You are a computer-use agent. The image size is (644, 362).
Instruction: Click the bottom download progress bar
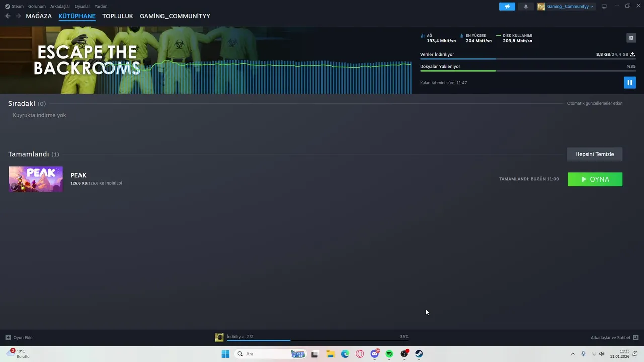317,341
